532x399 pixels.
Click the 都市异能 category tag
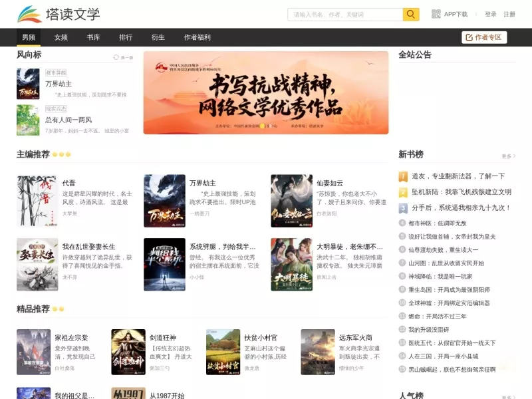[x=57, y=72]
